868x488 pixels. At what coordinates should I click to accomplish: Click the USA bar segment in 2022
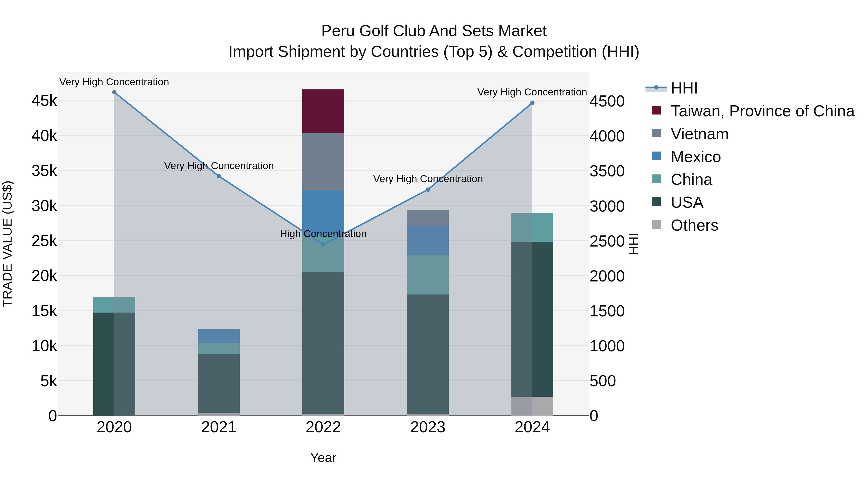tap(323, 343)
